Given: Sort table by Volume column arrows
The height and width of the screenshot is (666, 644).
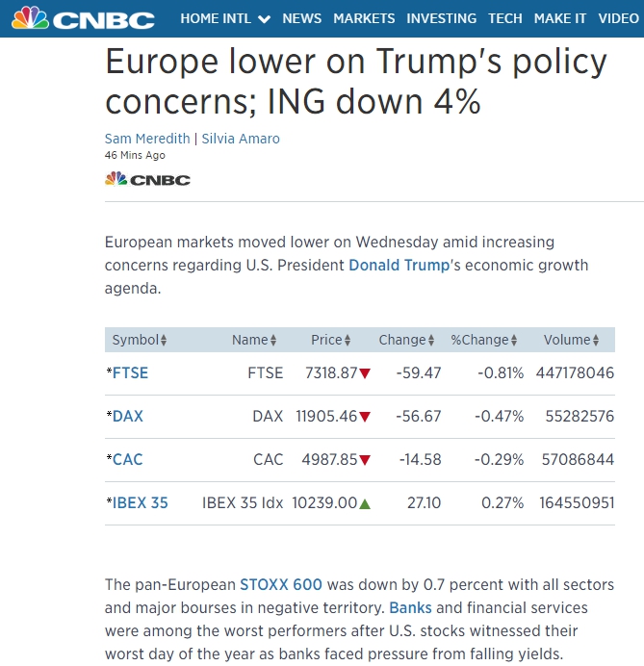Looking at the screenshot, I should point(597,341).
